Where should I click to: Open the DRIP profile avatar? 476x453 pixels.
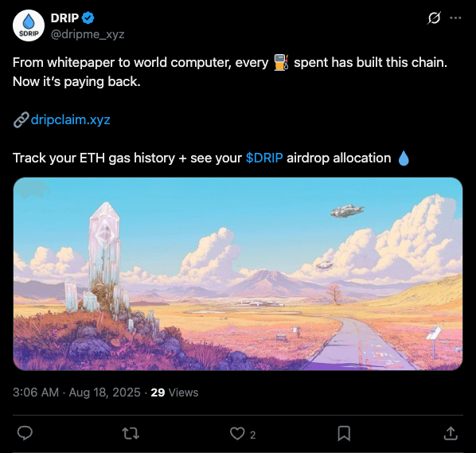pos(29,25)
